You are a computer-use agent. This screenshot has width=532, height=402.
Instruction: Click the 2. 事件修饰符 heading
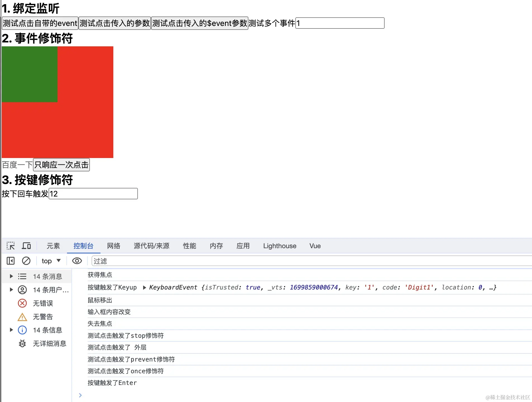37,38
